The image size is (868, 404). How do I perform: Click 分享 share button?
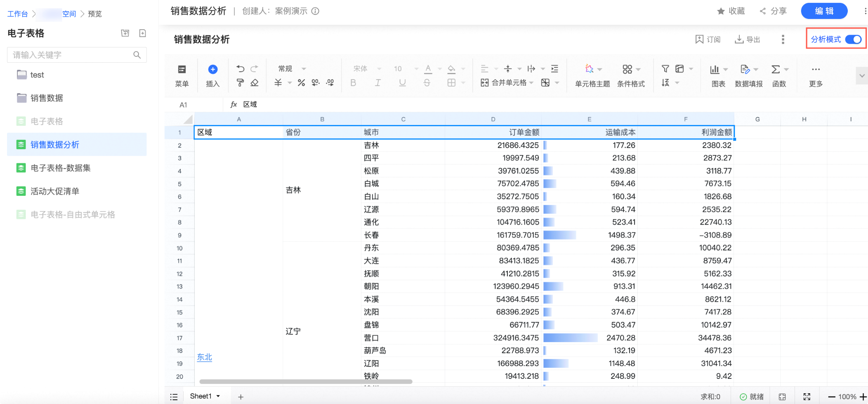773,11
